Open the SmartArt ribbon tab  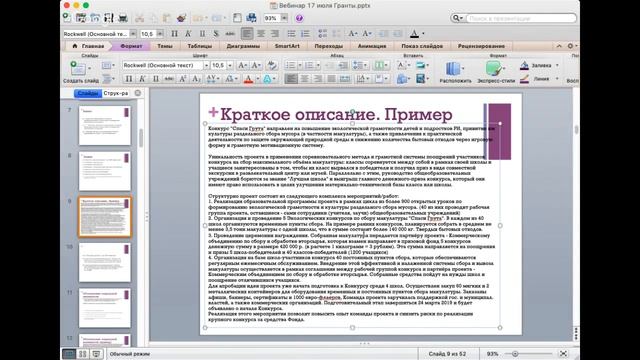(287, 46)
